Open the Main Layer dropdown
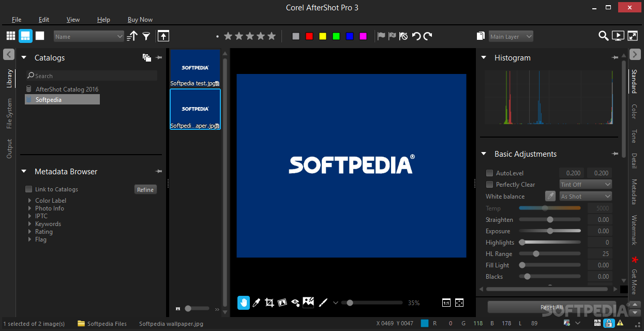The width and height of the screenshot is (644, 331). [x=511, y=36]
